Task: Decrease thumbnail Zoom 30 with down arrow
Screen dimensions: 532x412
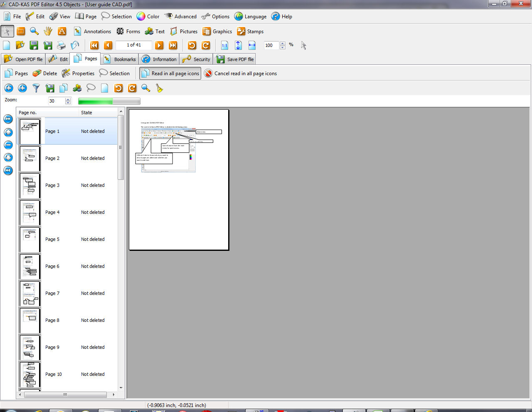Action: click(x=68, y=103)
